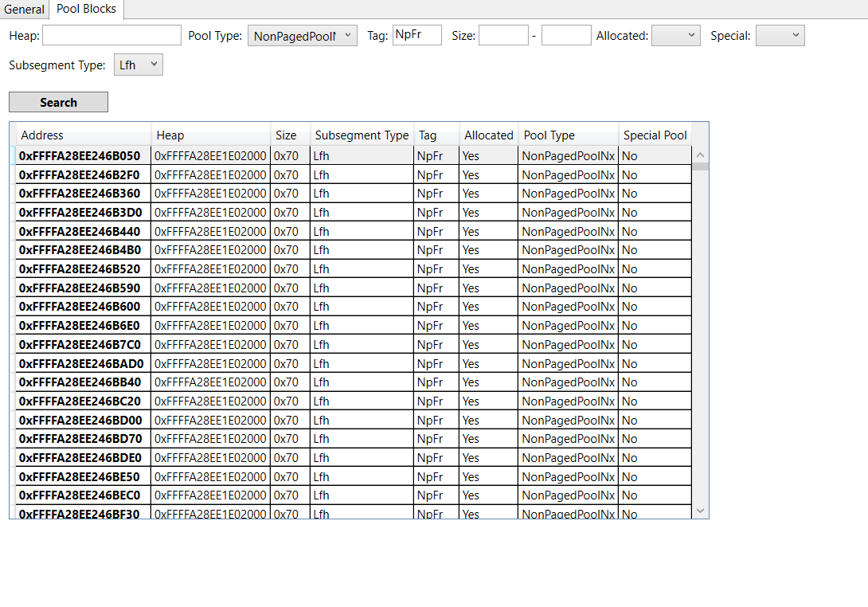Image resolution: width=868 pixels, height=607 pixels.
Task: Click the scroll down arrow of the table
Action: [x=700, y=511]
